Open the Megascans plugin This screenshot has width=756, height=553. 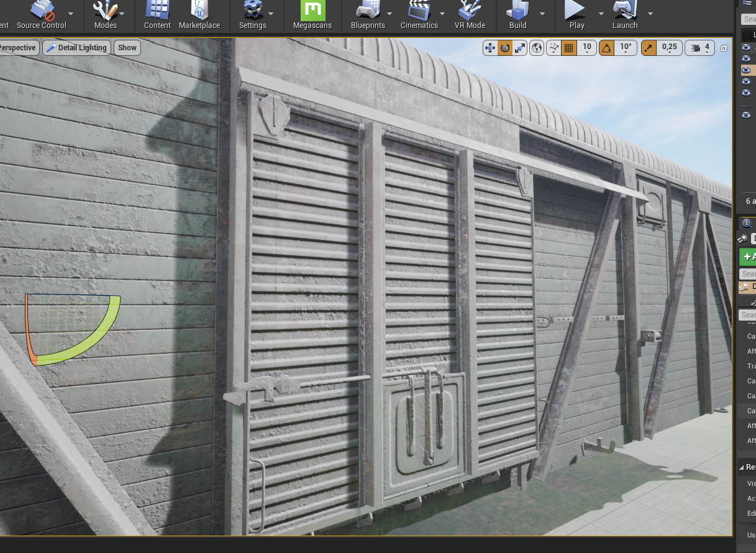click(x=312, y=15)
